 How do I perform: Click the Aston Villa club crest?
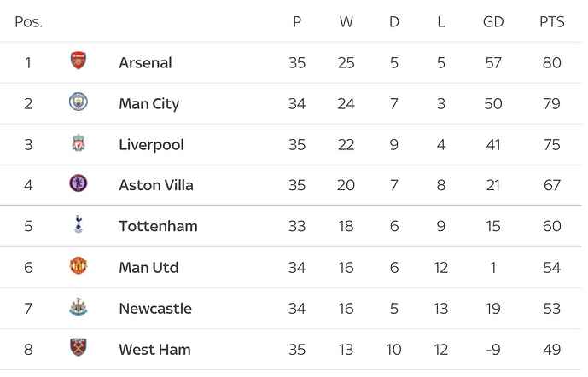pos(79,184)
